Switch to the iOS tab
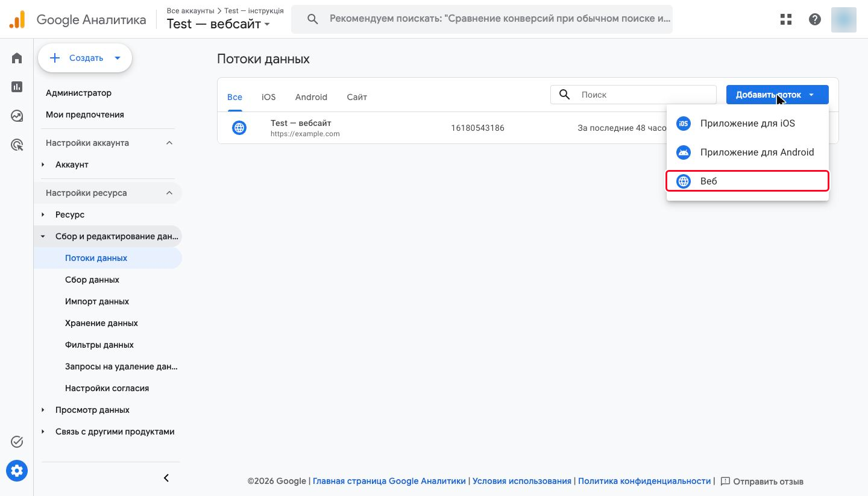 [268, 97]
